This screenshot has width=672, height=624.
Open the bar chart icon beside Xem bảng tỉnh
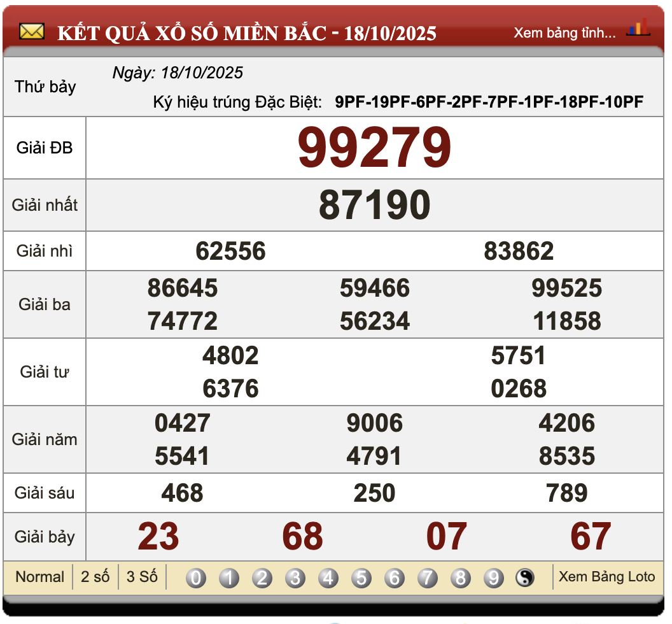(638, 29)
